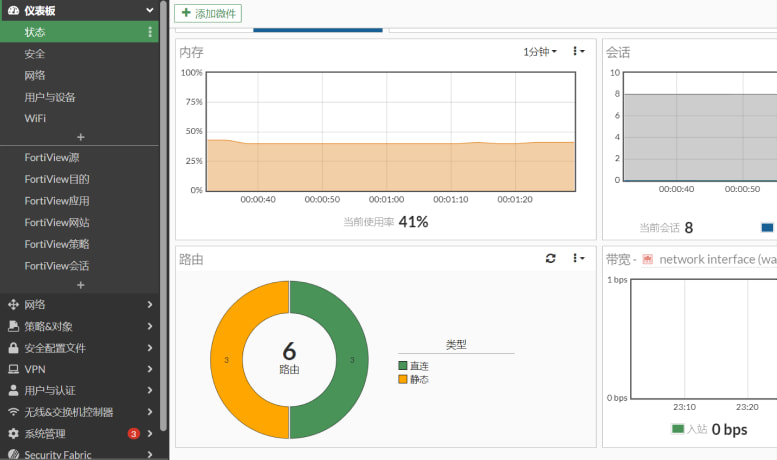Screen dimensions: 777x460
Task: Click the VPN monitor icon in sidebar
Action: tap(13, 369)
